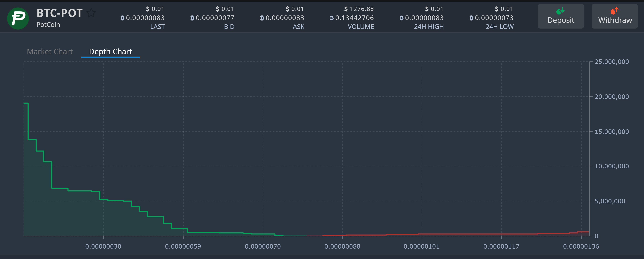This screenshot has height=259, width=644.
Task: Open the Deposit button
Action: pos(560,16)
